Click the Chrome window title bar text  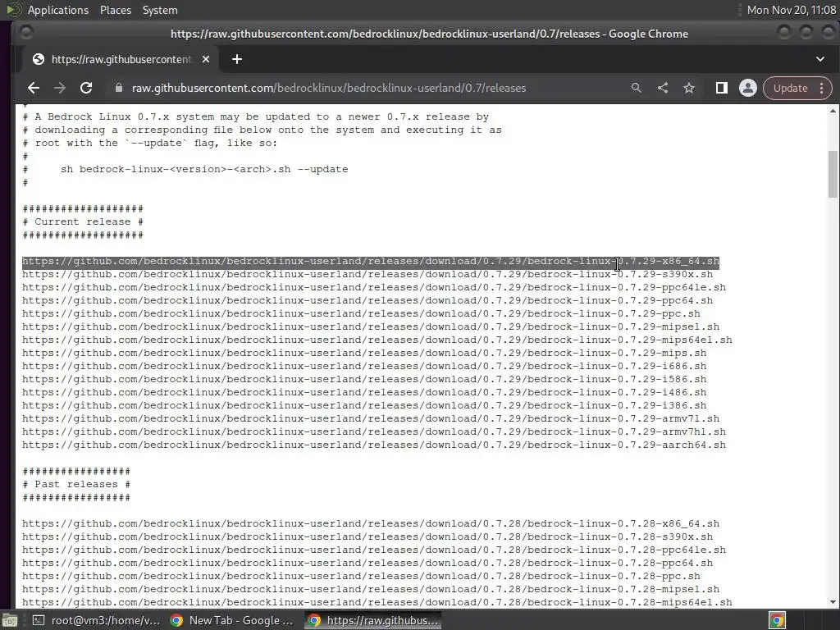click(x=429, y=34)
